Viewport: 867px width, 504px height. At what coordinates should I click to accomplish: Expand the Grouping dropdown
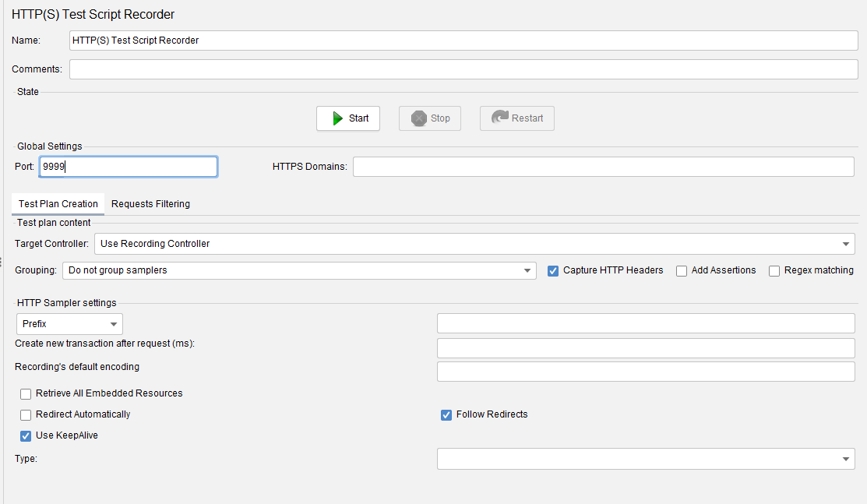(299, 270)
